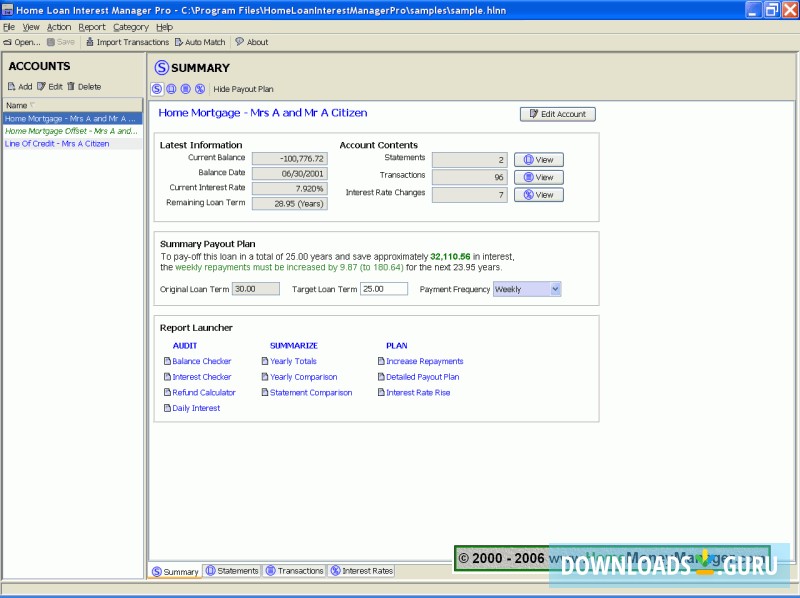Click Import Transactions in the toolbar

point(126,42)
